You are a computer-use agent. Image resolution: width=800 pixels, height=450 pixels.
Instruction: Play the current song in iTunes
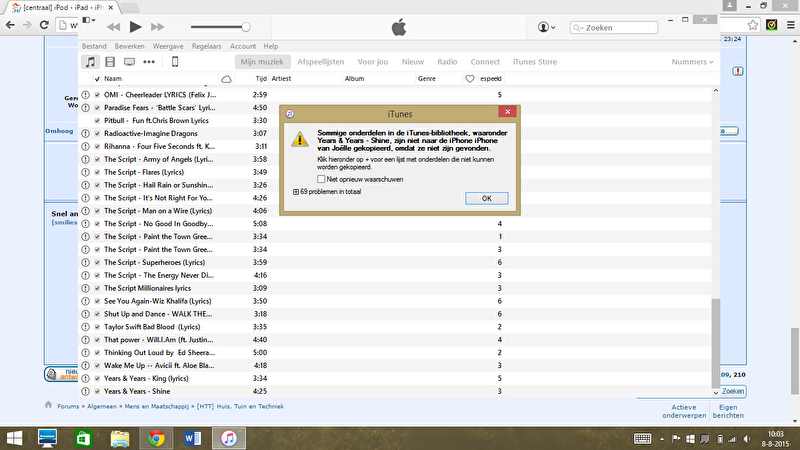[x=135, y=27]
